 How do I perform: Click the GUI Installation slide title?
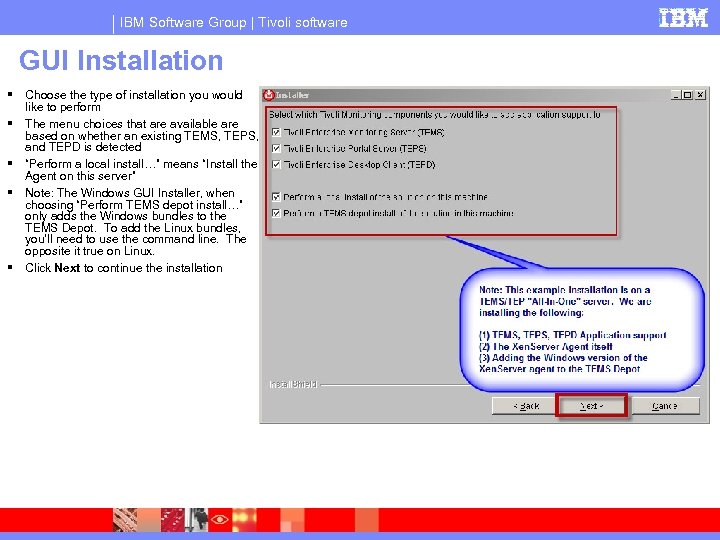pos(121,60)
